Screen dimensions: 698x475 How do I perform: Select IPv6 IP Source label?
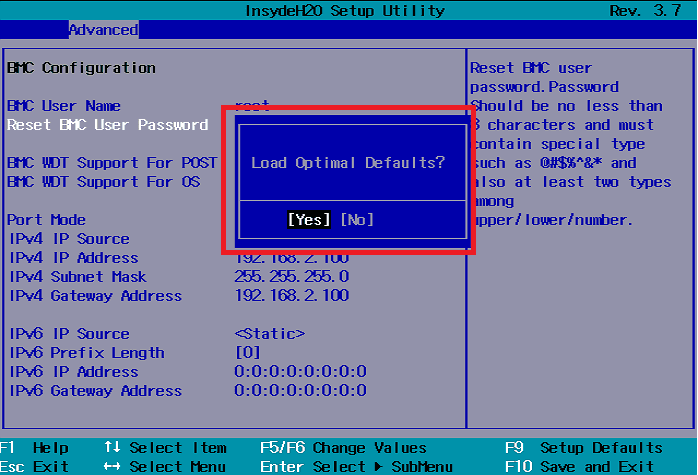click(69, 334)
